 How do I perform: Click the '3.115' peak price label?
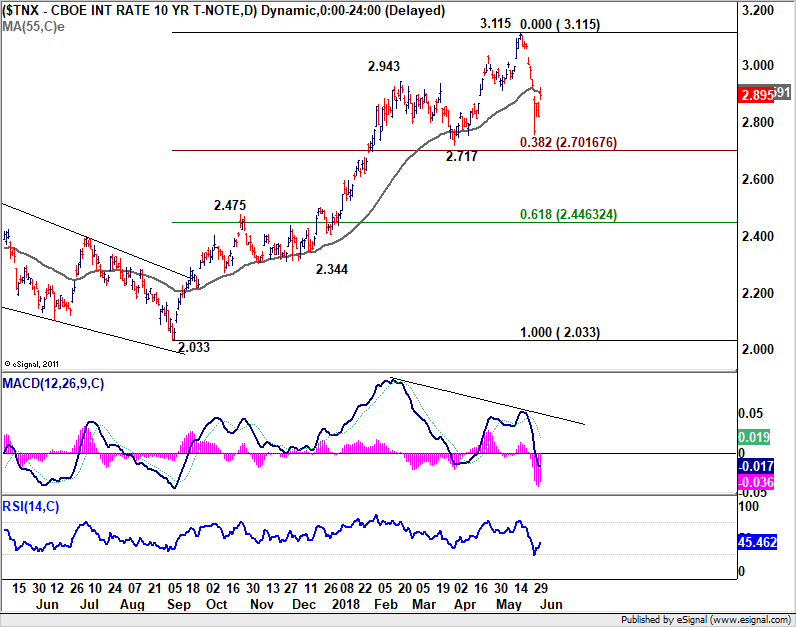click(x=495, y=23)
